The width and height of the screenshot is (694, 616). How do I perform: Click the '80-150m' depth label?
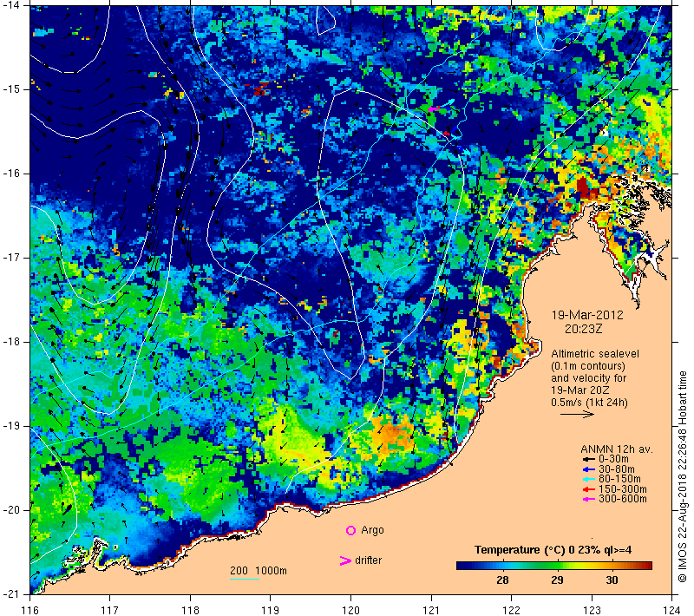point(619,479)
